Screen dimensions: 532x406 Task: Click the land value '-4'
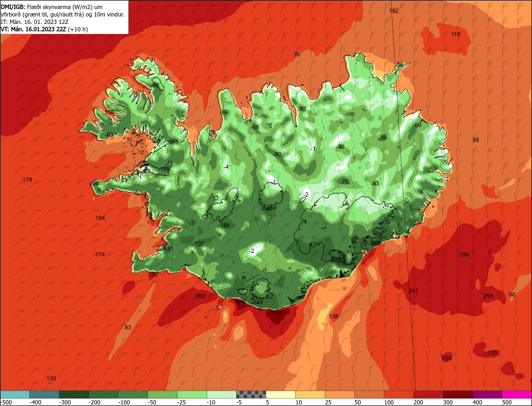(226, 167)
